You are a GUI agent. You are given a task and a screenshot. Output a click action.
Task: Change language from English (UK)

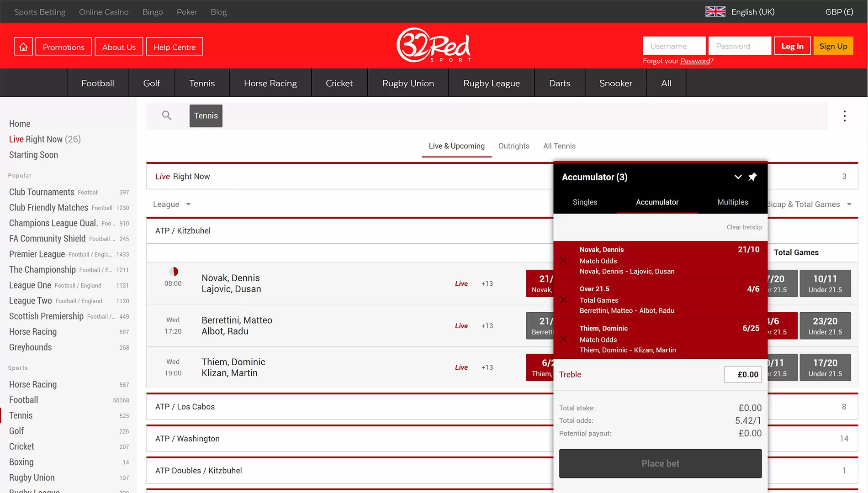752,11
